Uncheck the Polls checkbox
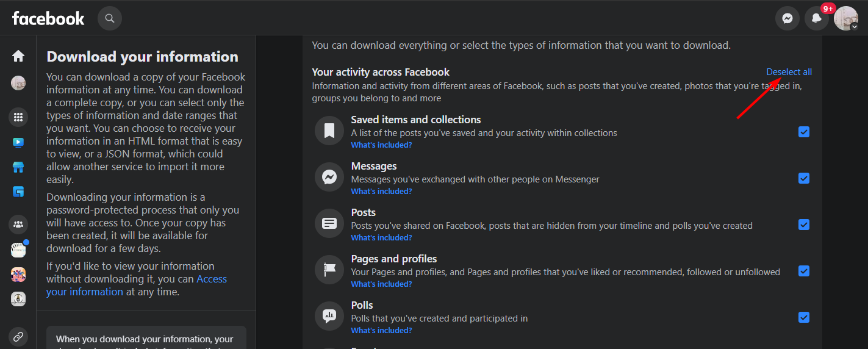 point(804,317)
